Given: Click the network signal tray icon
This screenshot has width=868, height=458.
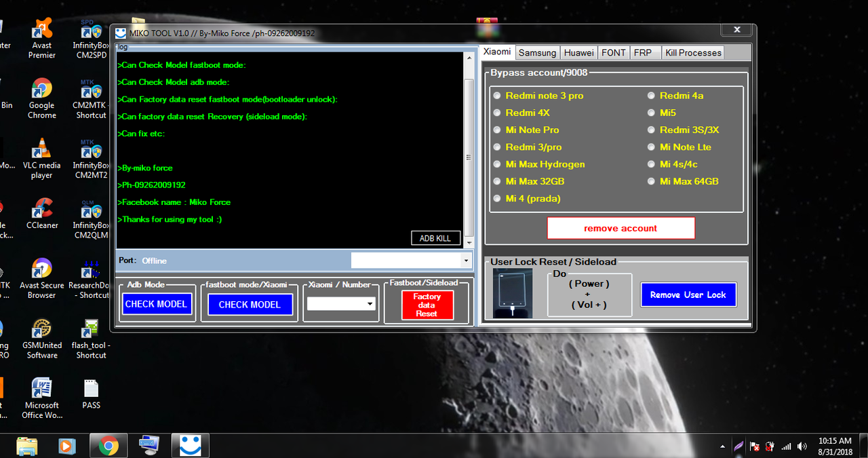Looking at the screenshot, I should pos(787,446).
